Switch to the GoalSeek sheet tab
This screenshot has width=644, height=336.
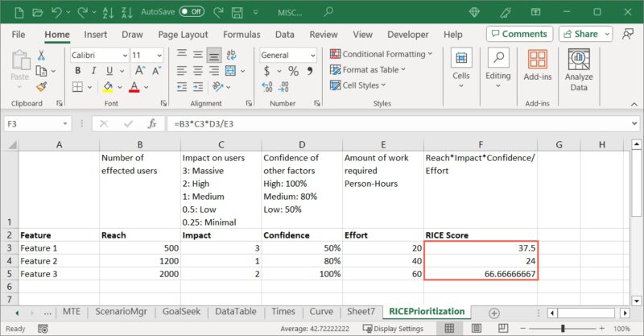(181, 312)
